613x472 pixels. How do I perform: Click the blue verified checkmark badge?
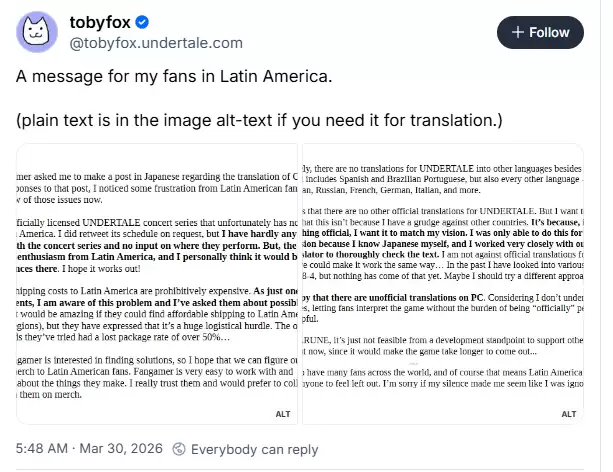[144, 22]
